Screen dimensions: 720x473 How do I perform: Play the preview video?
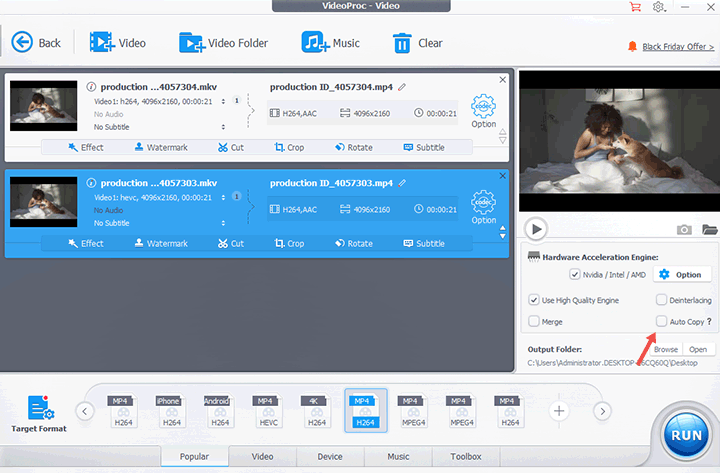click(x=536, y=229)
